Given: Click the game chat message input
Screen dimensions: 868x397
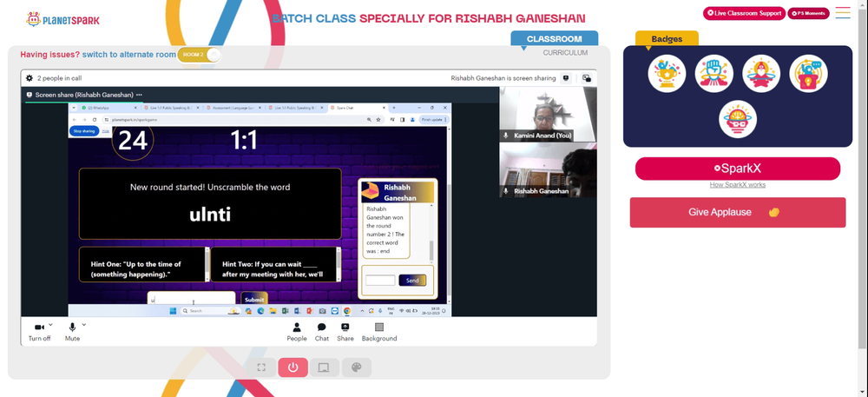Looking at the screenshot, I should tap(380, 281).
